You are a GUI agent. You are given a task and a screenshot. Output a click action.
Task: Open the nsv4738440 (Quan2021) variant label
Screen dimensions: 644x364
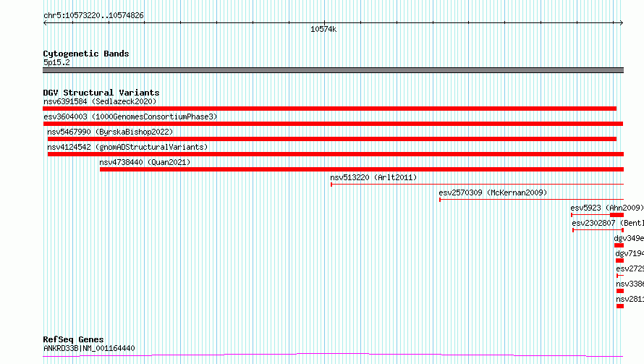(145, 162)
